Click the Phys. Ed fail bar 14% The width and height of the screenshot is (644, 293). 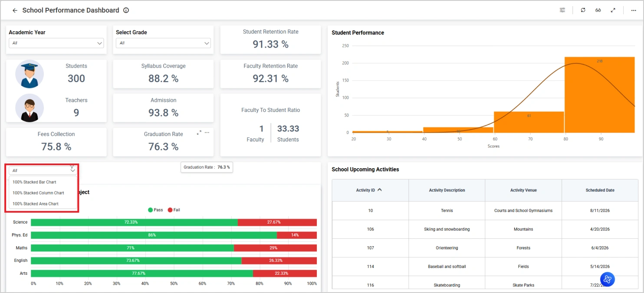297,235
